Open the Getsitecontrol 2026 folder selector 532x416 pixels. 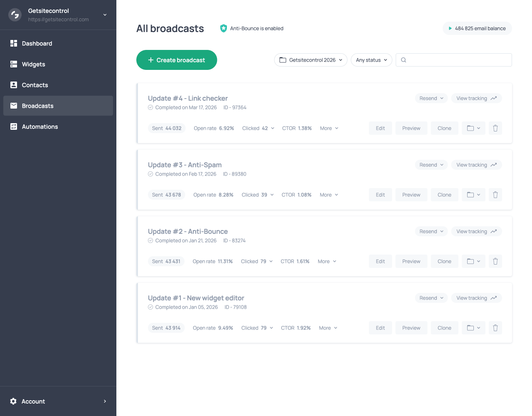310,60
